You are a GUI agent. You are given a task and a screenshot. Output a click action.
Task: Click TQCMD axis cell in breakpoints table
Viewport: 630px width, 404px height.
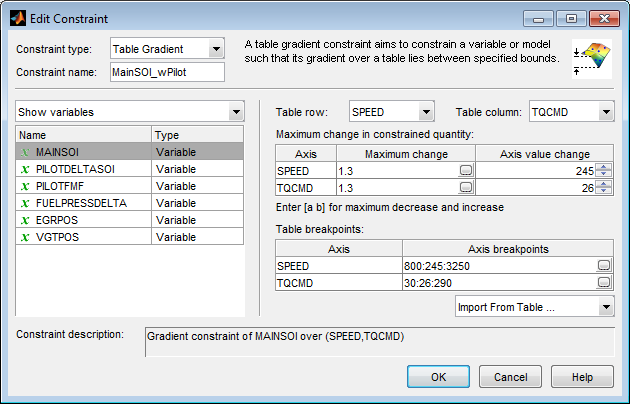tap(339, 283)
